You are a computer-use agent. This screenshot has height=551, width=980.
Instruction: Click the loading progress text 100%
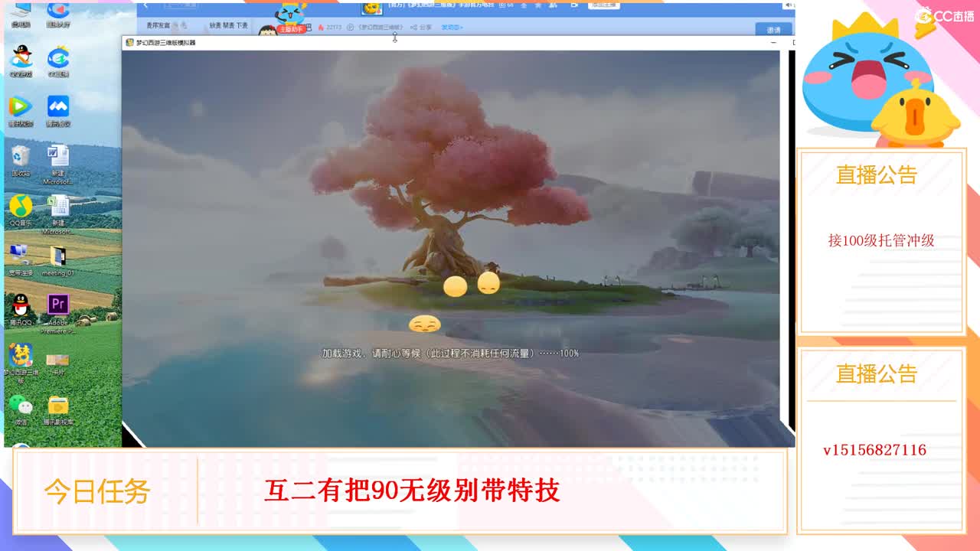[x=569, y=354]
